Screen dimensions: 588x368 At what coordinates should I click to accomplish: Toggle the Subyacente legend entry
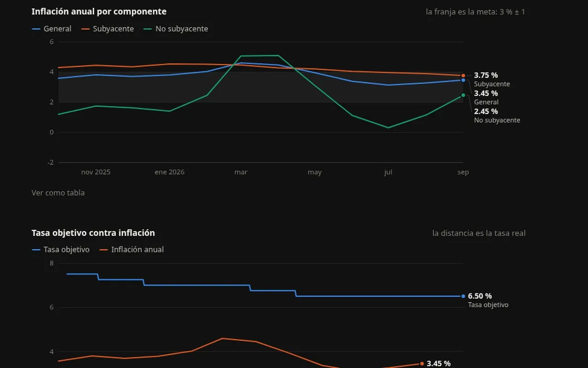[x=107, y=29]
